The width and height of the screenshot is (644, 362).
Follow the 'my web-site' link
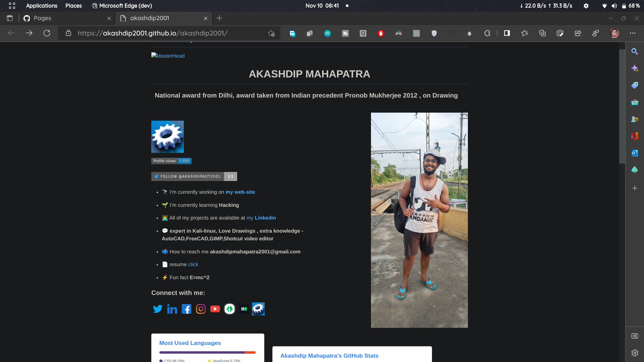pyautogui.click(x=240, y=192)
